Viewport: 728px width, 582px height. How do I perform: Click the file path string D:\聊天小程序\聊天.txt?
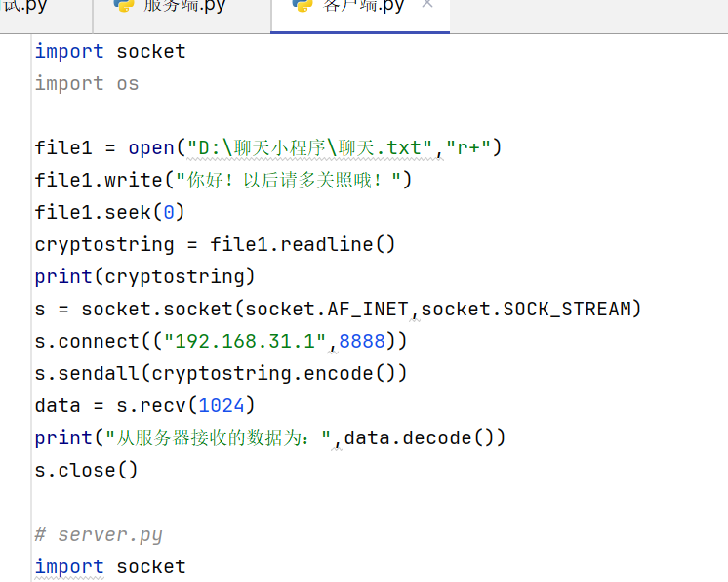point(309,147)
